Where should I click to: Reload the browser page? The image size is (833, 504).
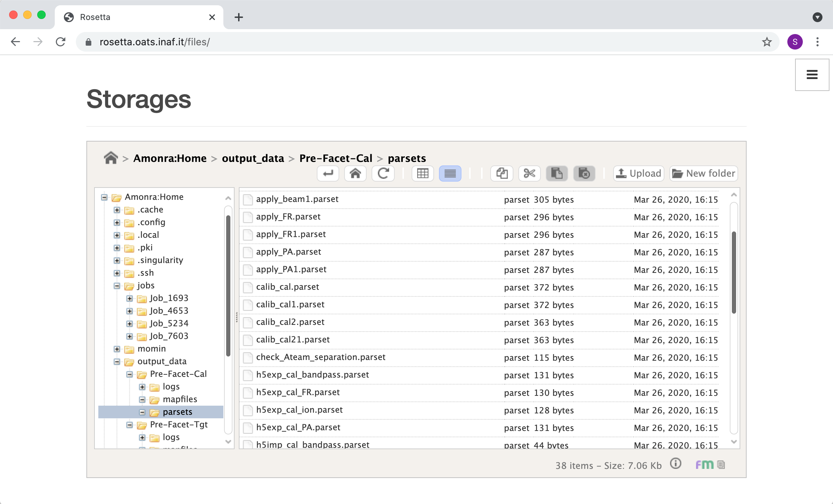coord(61,42)
